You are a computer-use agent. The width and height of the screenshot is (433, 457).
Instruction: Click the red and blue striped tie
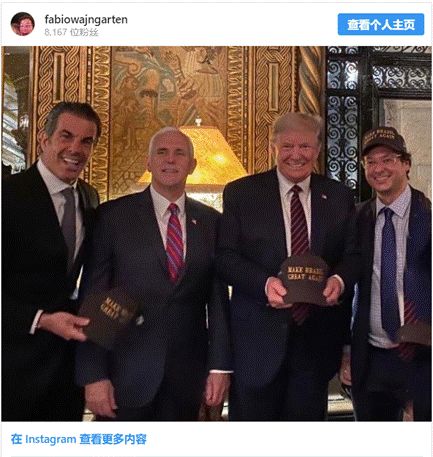(x=175, y=243)
